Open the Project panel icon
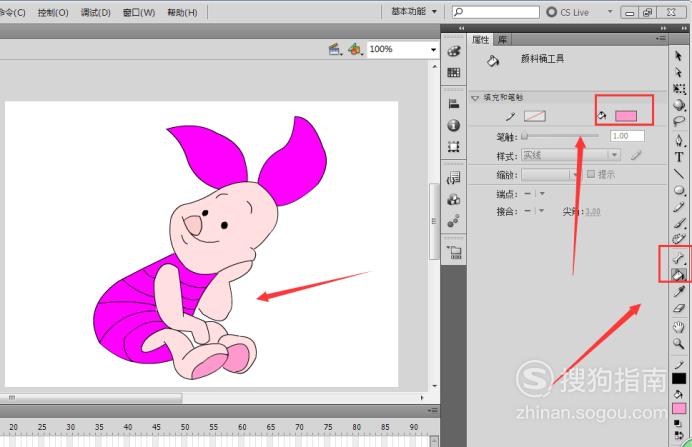 point(454,252)
